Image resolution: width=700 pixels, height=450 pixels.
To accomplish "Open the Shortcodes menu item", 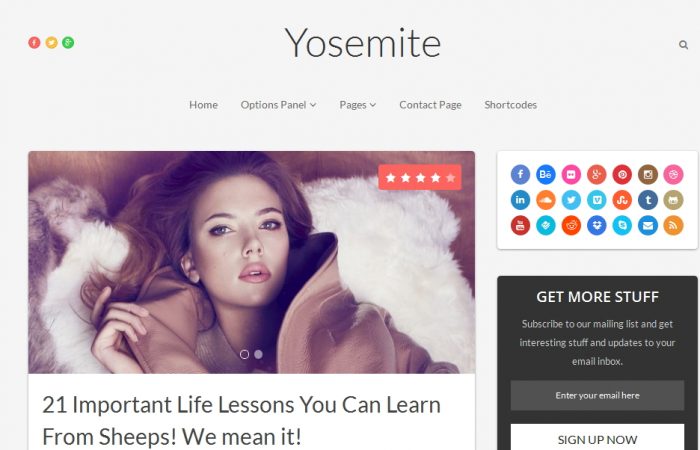I will (510, 105).
